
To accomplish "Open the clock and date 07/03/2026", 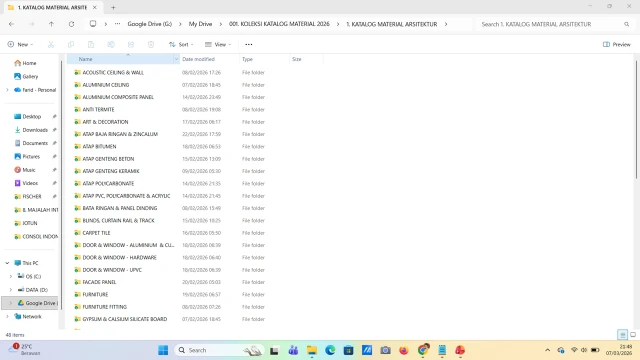I will pos(619,350).
